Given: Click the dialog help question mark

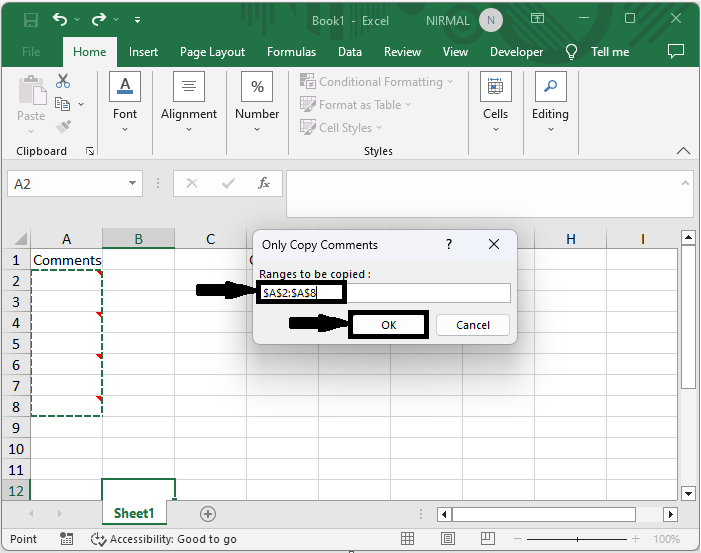Looking at the screenshot, I should [x=449, y=244].
